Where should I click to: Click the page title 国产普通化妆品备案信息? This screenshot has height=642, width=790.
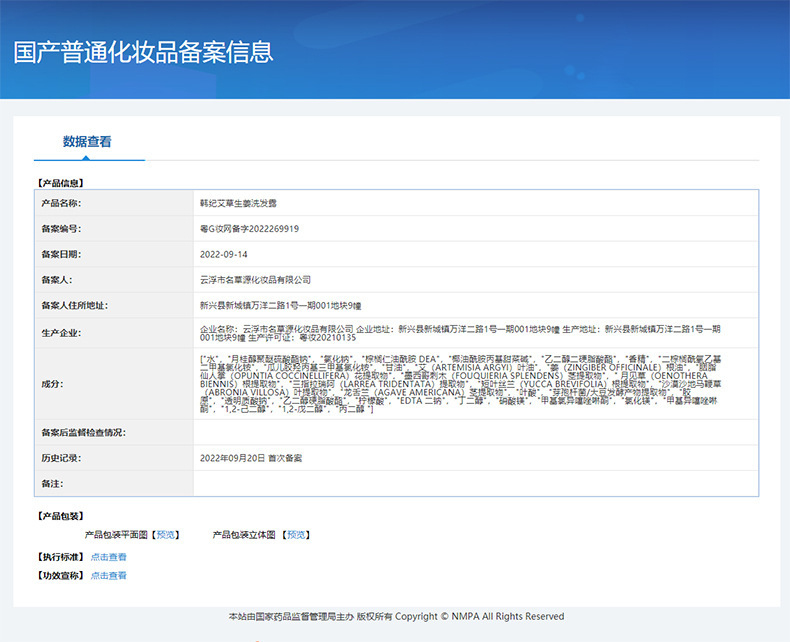143,52
